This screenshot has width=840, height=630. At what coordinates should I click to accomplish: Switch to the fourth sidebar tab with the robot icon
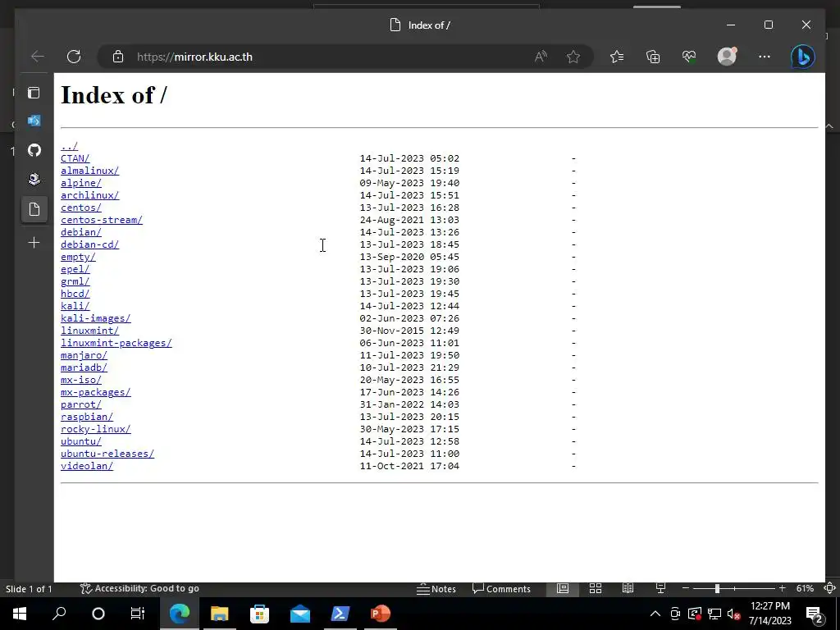[x=34, y=179]
